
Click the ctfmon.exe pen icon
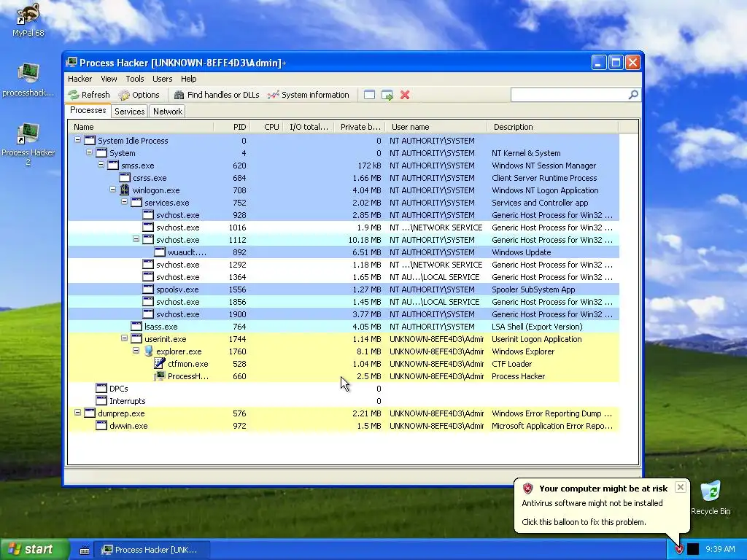160,363
